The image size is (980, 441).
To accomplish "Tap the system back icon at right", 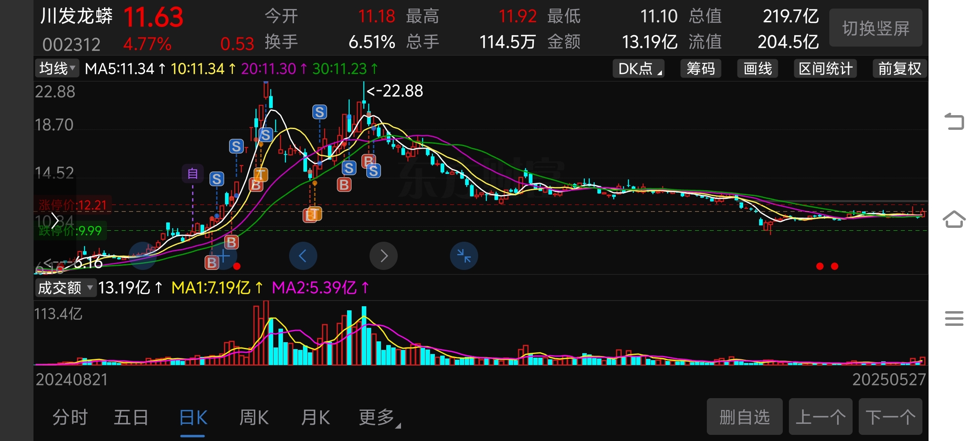I will (954, 121).
